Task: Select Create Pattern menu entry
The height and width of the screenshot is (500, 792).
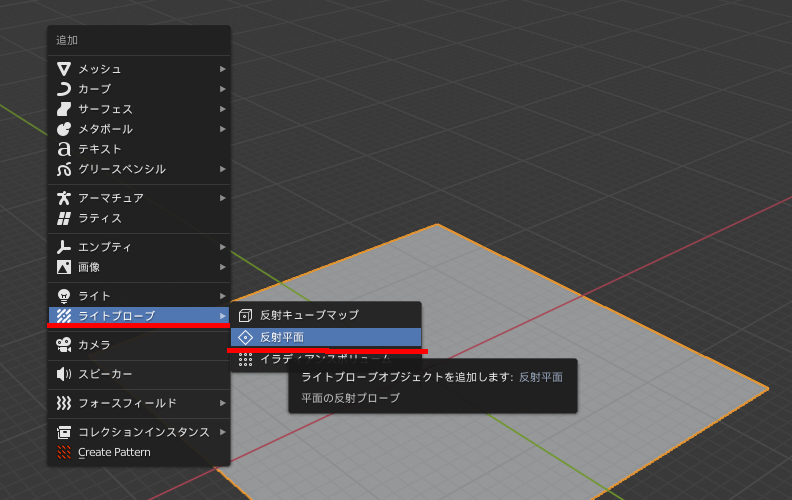Action: pos(139,453)
